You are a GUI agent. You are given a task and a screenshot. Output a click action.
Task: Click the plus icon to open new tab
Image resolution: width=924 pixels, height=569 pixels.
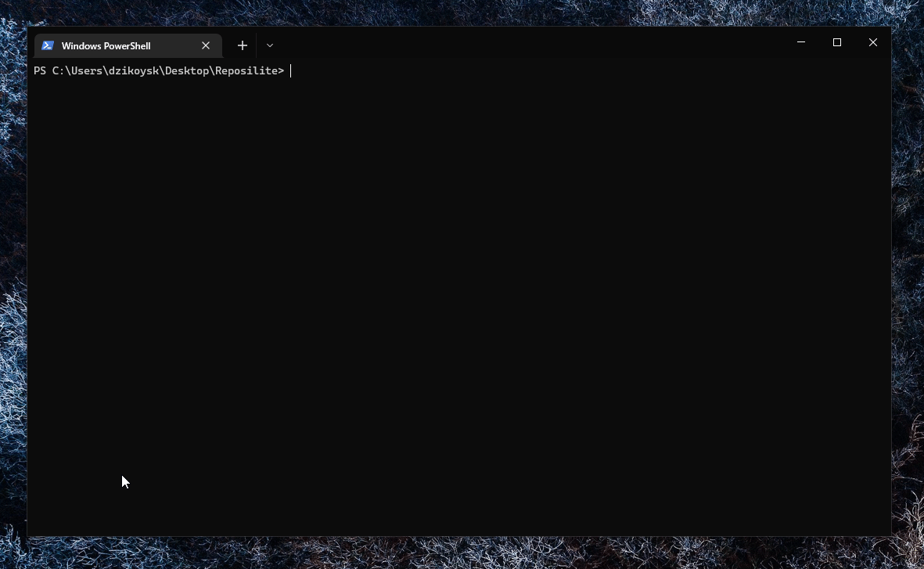(x=243, y=45)
